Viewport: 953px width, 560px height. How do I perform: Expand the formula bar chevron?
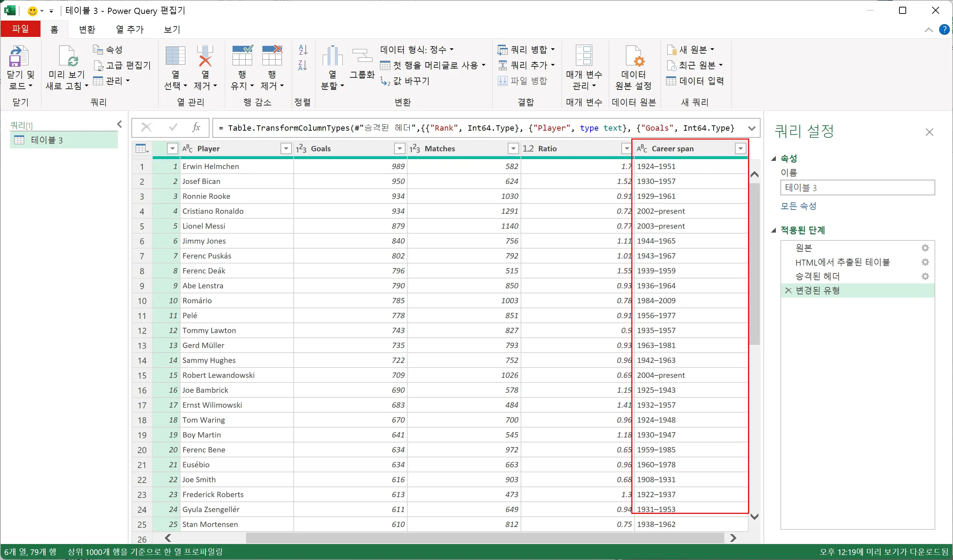(752, 128)
